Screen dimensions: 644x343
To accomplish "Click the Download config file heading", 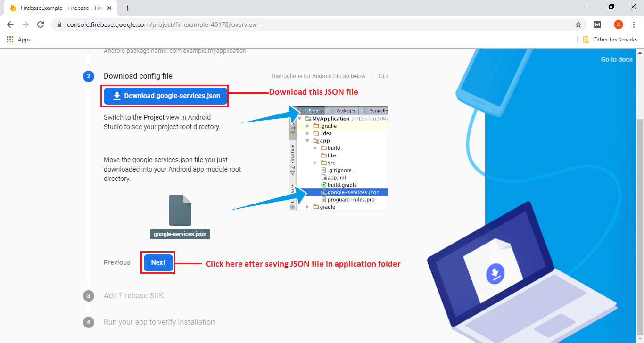I will click(138, 76).
